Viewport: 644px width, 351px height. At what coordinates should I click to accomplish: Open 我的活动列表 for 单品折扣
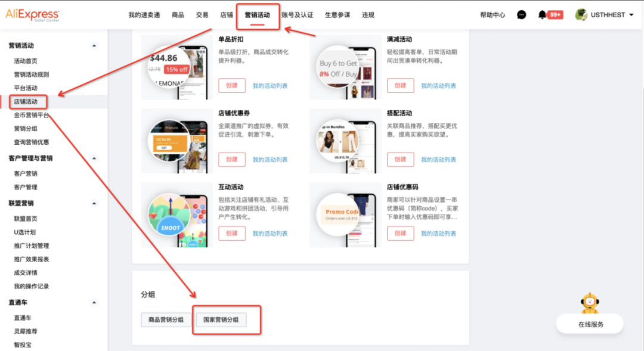[270, 86]
